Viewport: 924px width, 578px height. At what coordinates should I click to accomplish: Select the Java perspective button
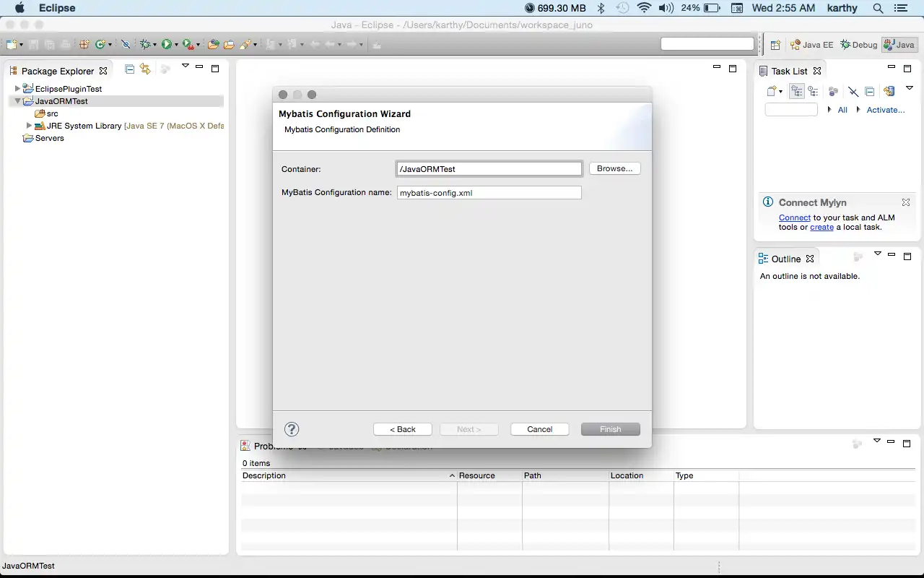coord(899,45)
